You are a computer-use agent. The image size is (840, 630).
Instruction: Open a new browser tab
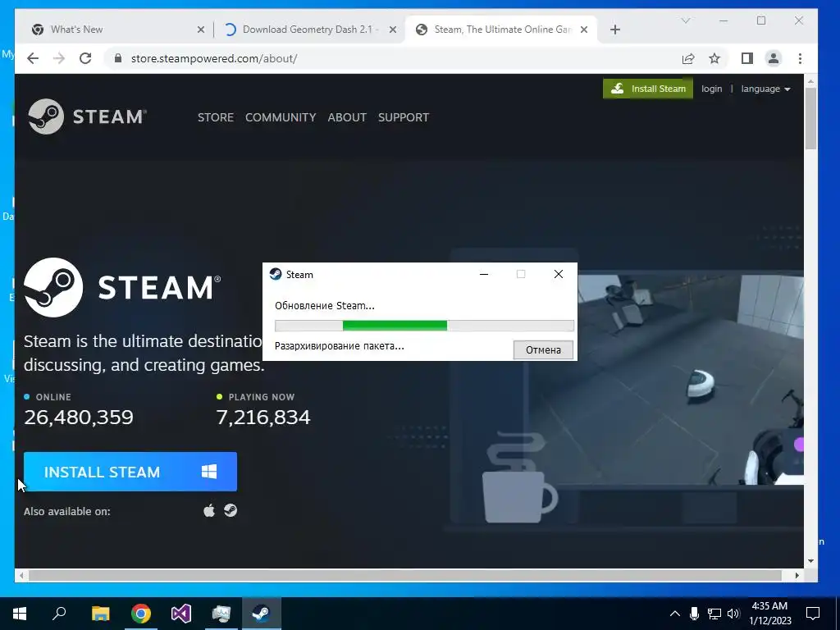(x=615, y=30)
